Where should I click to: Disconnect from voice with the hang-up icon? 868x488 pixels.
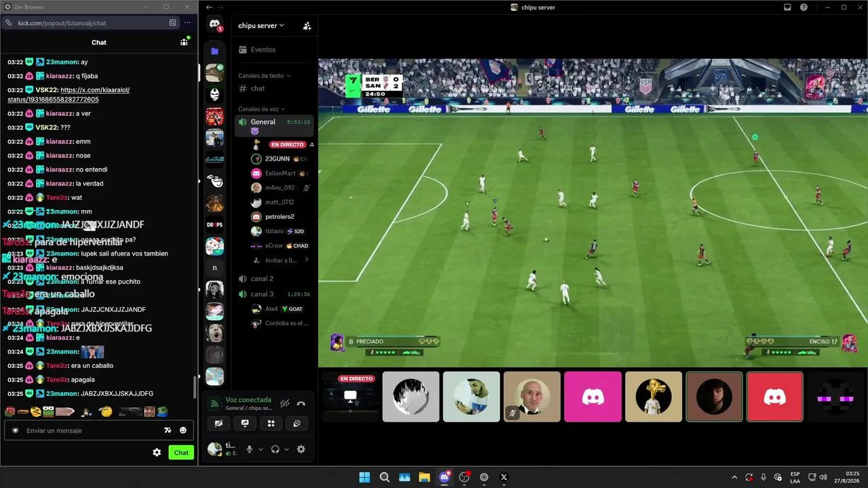pos(301,404)
